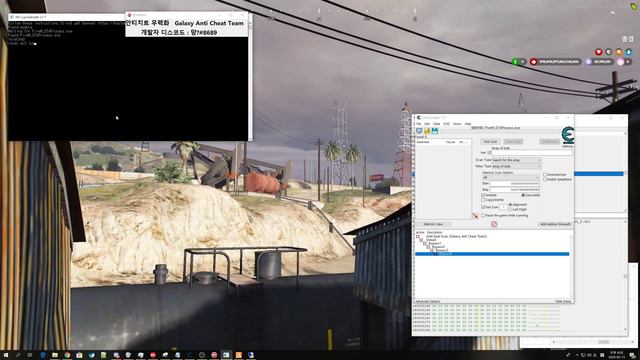Select the Alignment radio button

pyautogui.click(x=511, y=204)
